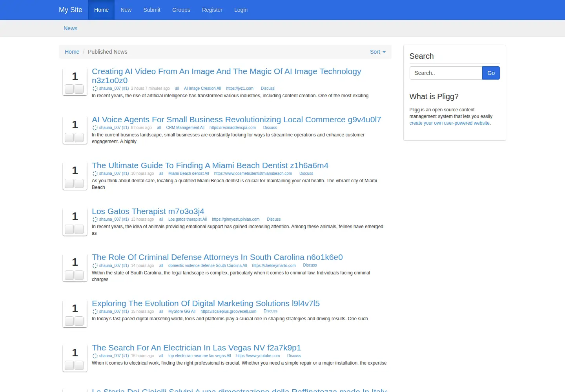Upvote the Digital Marketing Solutions story with its left vote button
Viewport: 565px width, 392px height.
coord(69,321)
